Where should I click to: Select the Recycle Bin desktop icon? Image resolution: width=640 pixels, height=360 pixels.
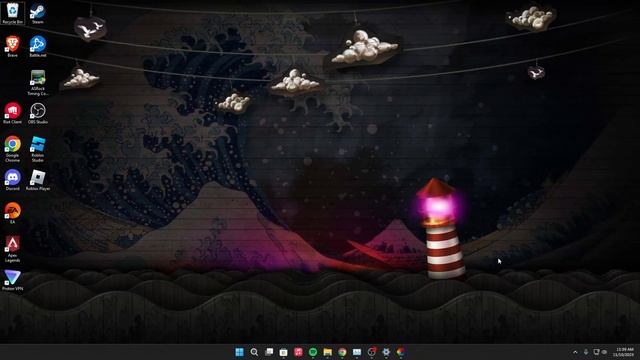[13, 13]
